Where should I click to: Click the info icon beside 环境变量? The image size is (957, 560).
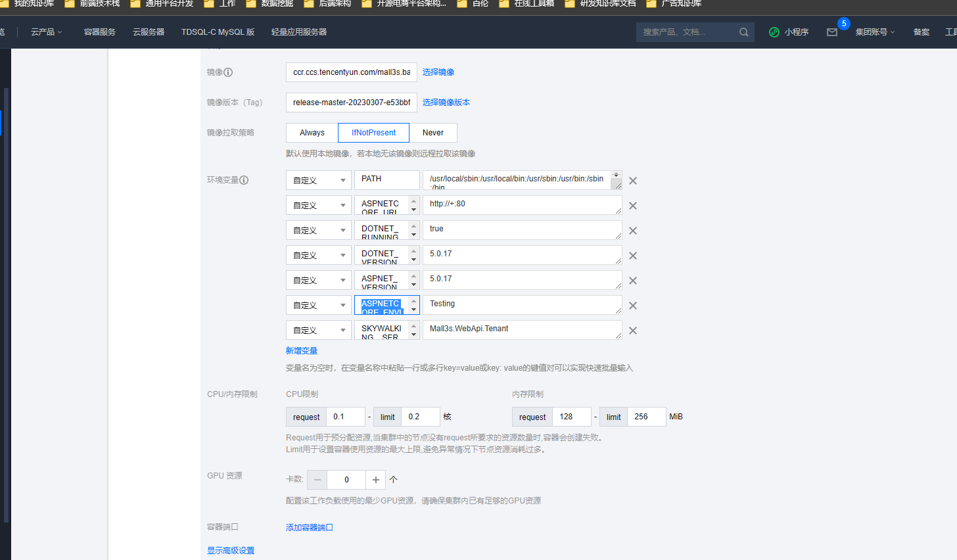click(244, 180)
